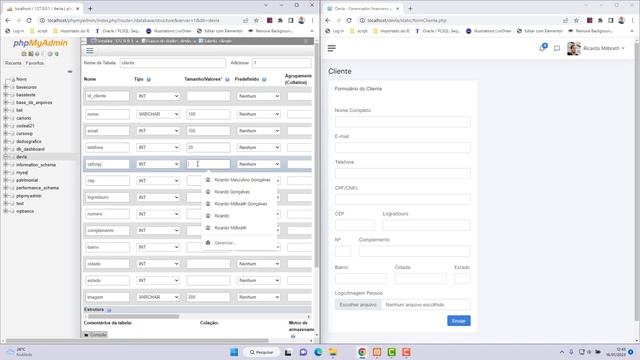
Task: Switch to Recente tab in phpMyAdmin sidebar
Action: tap(13, 63)
